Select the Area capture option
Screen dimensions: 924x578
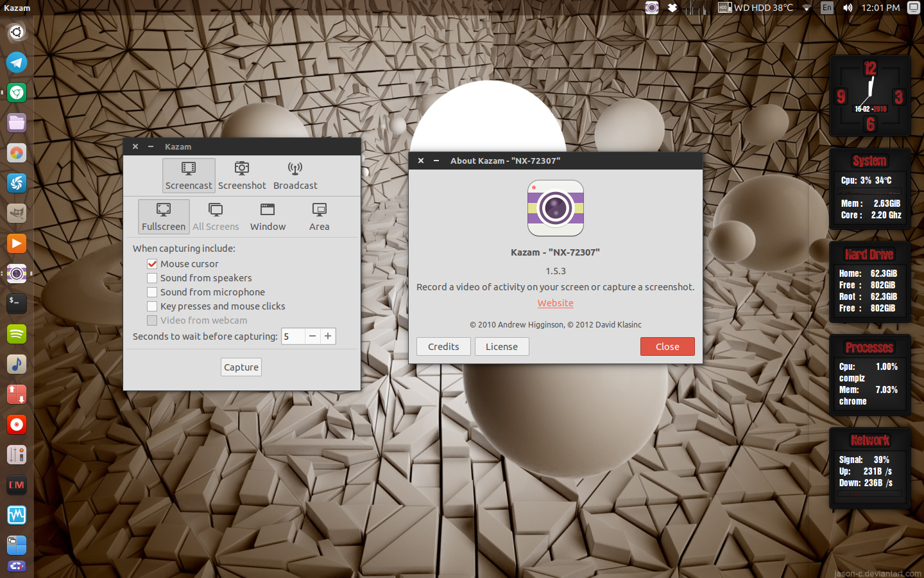319,216
